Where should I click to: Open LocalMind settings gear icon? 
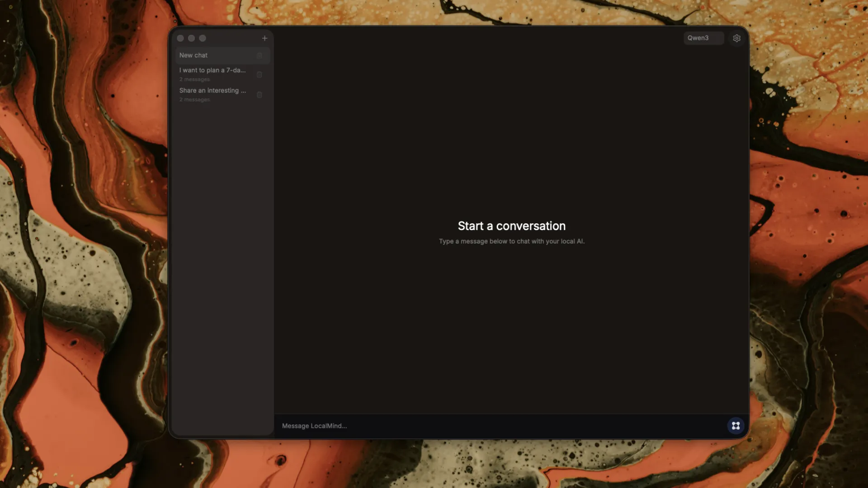tap(736, 38)
